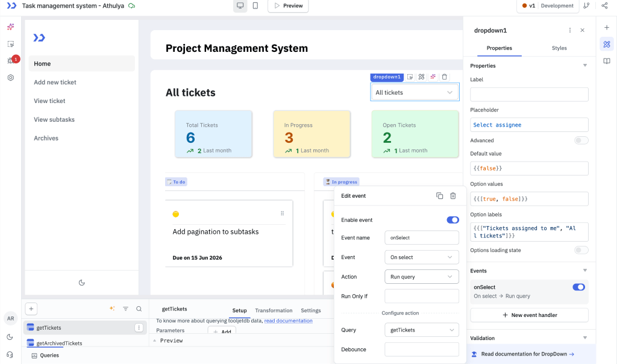Screen dimensions: 617x364
Task: Open dropdown1 more options menu
Action: pyautogui.click(x=570, y=30)
